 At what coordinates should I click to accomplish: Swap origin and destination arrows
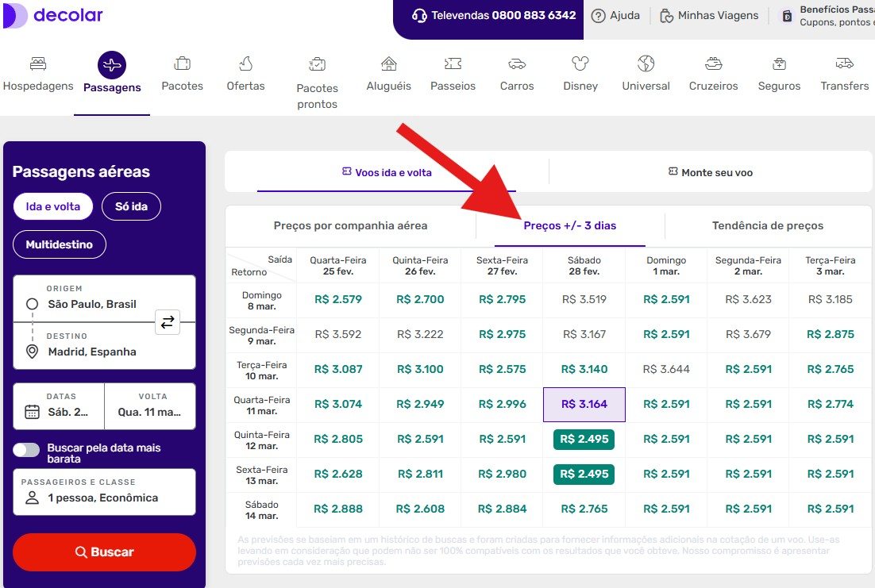pos(168,322)
